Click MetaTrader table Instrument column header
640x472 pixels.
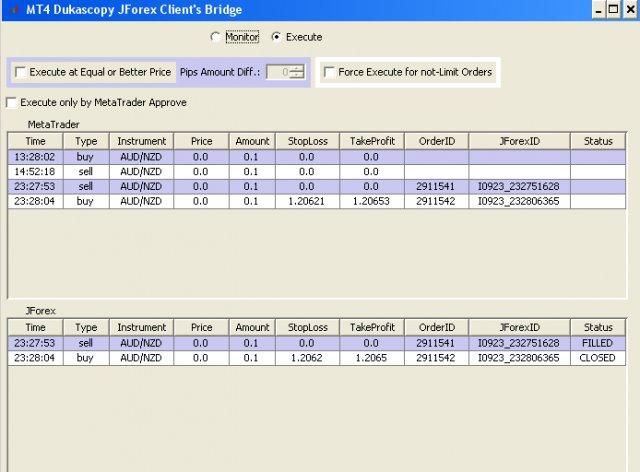pyautogui.click(x=141, y=141)
